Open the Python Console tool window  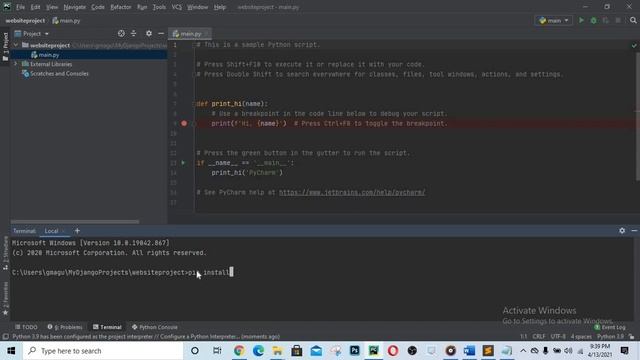[x=155, y=327]
